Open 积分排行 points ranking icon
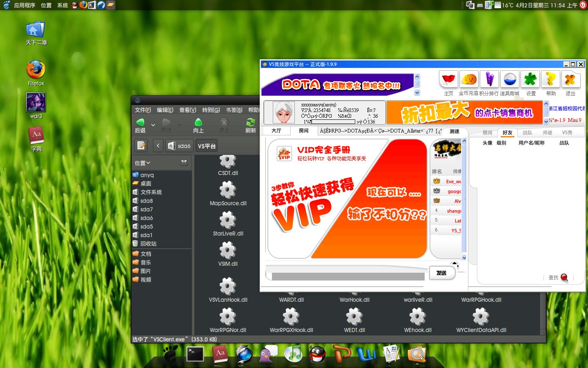This screenshot has height=368, width=588. point(489,80)
